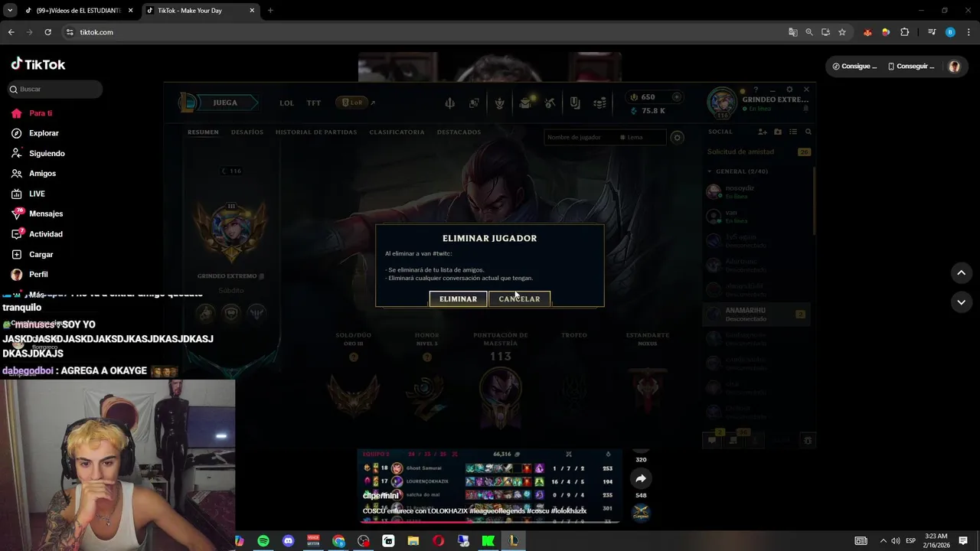Open Amigos in the TikTok sidebar
The image size is (980, 551).
tap(34, 174)
